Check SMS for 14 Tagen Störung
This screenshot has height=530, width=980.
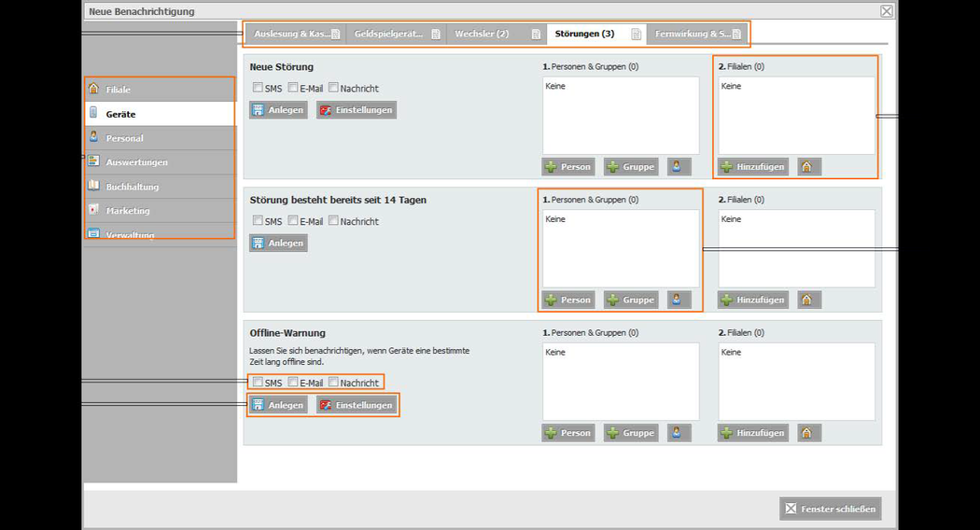pyautogui.click(x=258, y=220)
